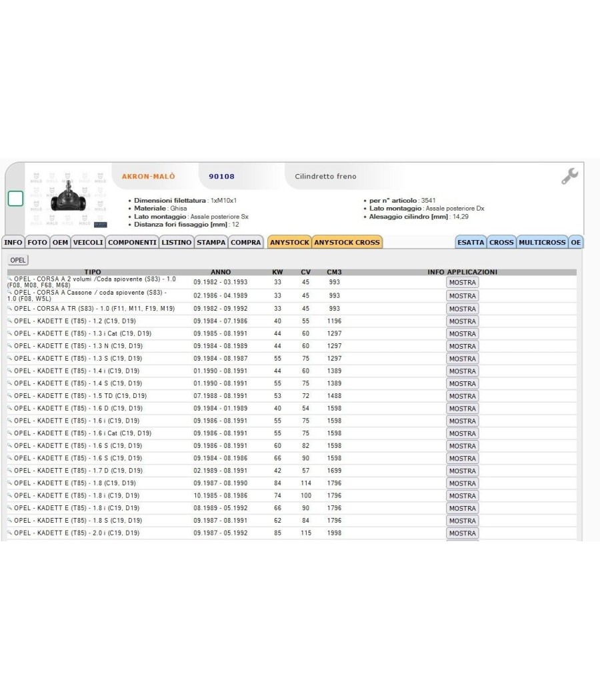Click MOSTRA for KADETT E 1.2 row

click(463, 321)
